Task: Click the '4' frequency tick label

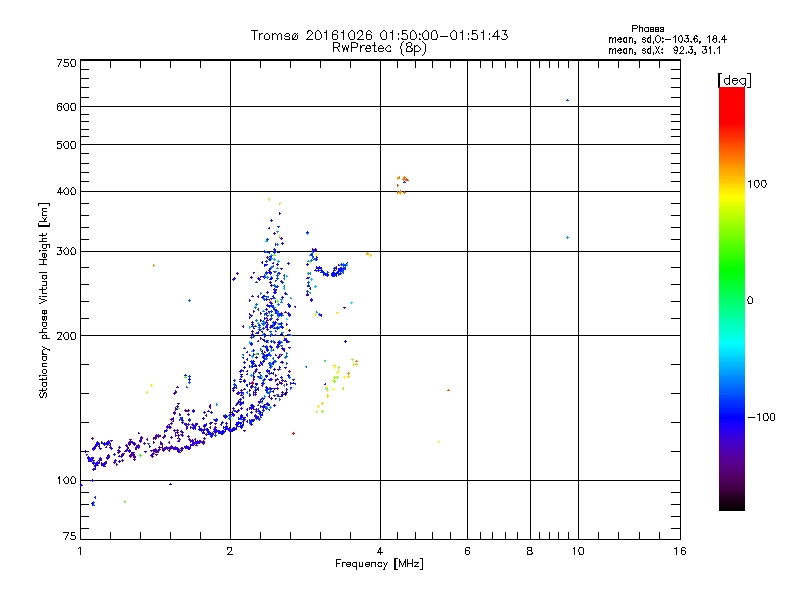Action: pos(380,551)
